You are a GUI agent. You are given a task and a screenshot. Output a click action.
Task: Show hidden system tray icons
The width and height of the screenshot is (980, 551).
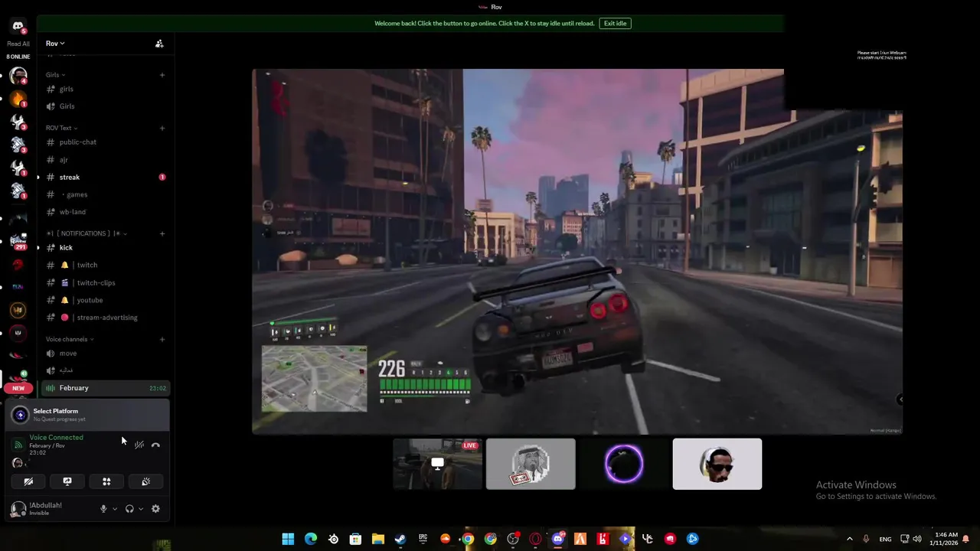coord(849,540)
